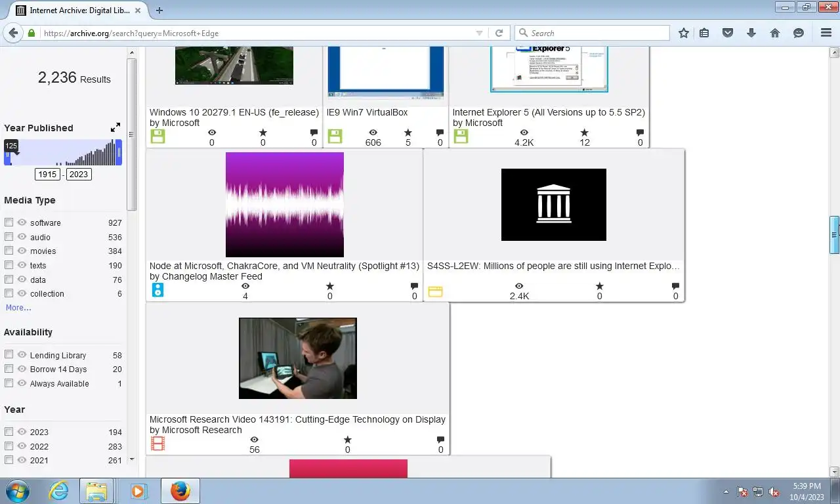
Task: Click the reviews bubble under IE9 Win7 VirtualBox
Action: (440, 133)
